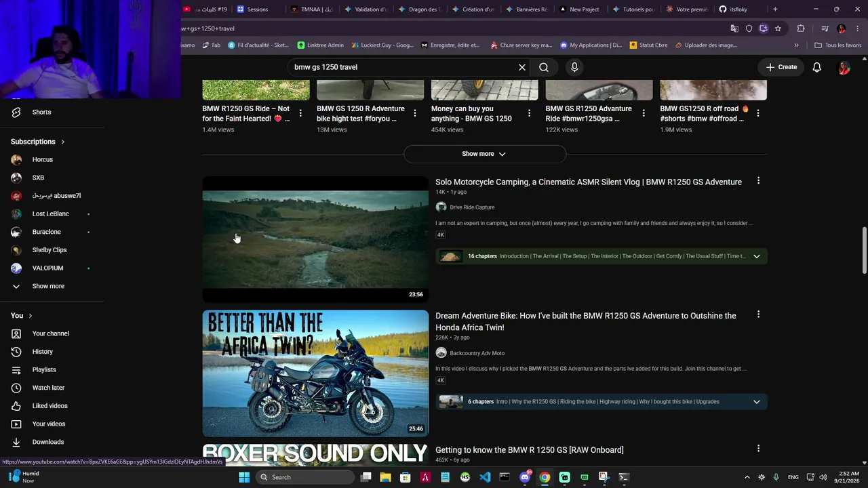Screen dimensions: 868x488
Task: Open Visual Studio Code from taskbar
Action: pos(485,477)
